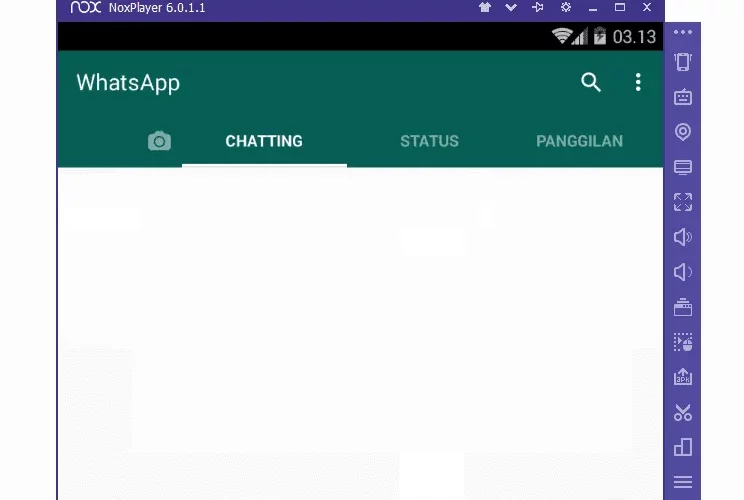This screenshot has height=500, width=744.
Task: Open WhatsApp three-dot overflow menu
Action: pos(638,82)
